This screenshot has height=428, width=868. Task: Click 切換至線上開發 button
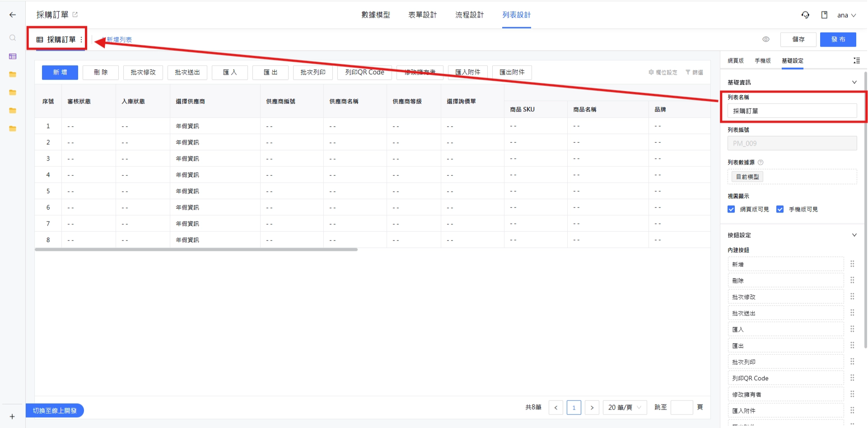point(55,410)
